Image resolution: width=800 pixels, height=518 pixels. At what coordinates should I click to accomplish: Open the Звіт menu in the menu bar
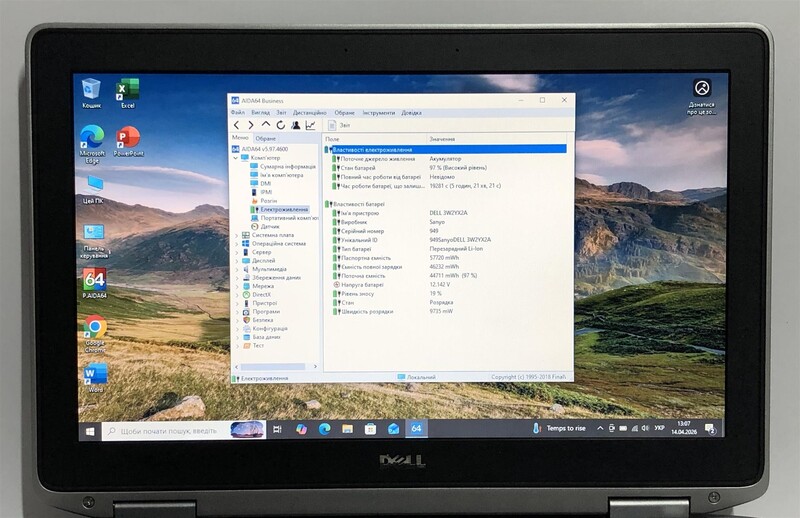(281, 112)
